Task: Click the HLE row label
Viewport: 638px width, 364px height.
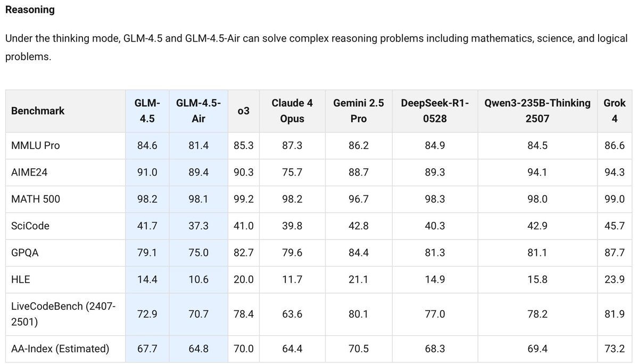Action: point(20,279)
